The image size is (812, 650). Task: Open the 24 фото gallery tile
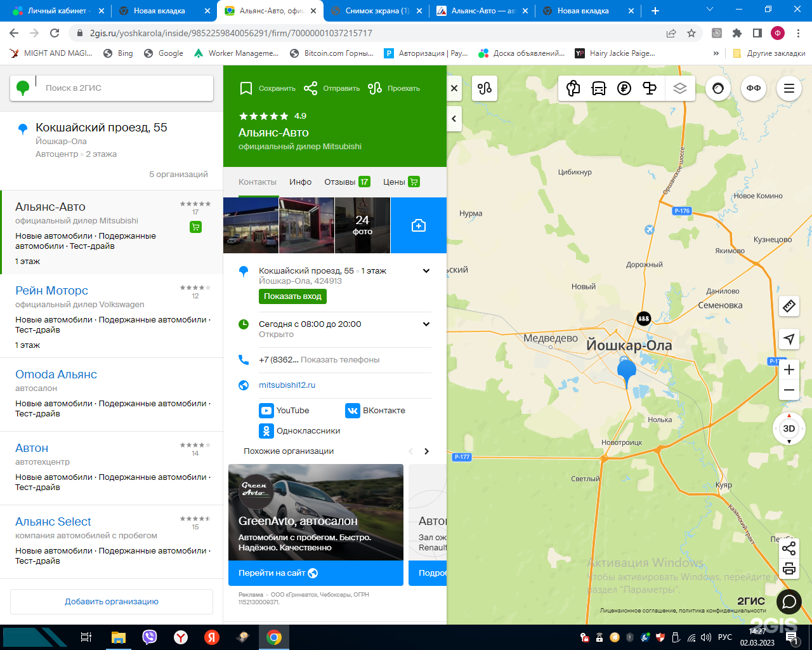[x=362, y=225]
